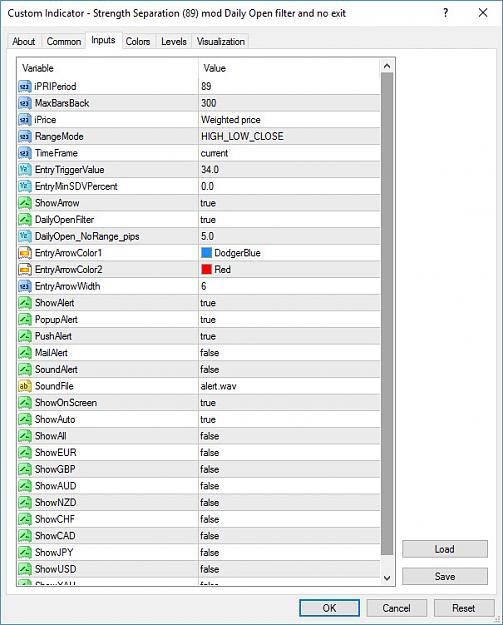Open the RangeMode HIGH_LOW_CLOSE value list
The width and height of the screenshot is (503, 625).
point(289,136)
